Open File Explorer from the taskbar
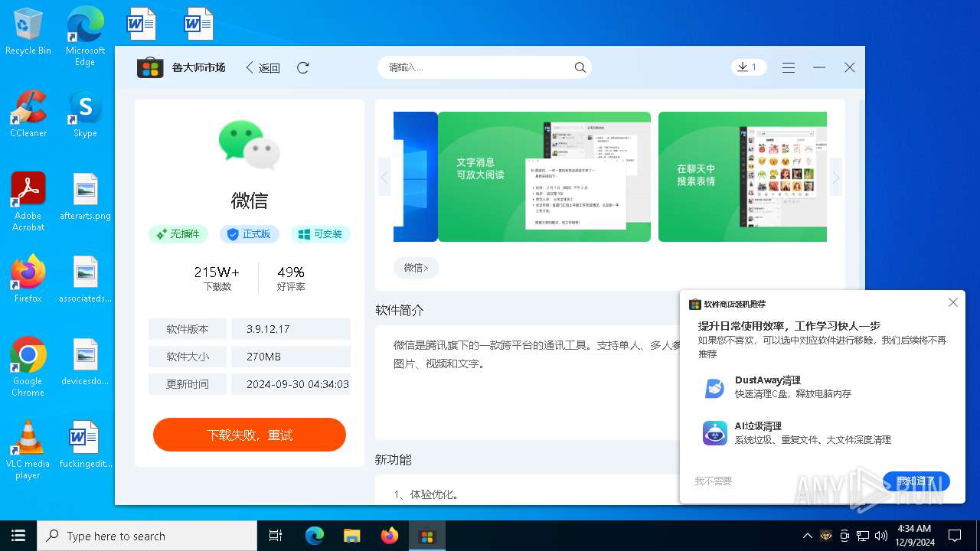980x551 pixels. coord(351,536)
